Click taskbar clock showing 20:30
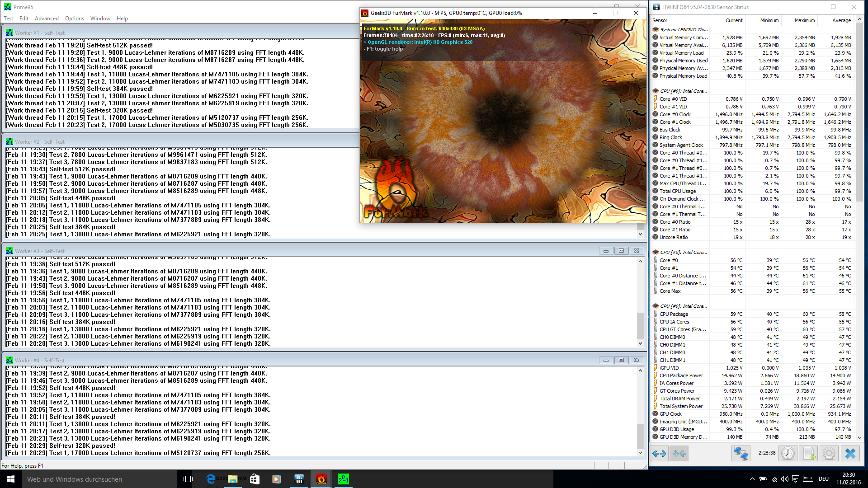Screen dimensions: 868x488 [849, 479]
